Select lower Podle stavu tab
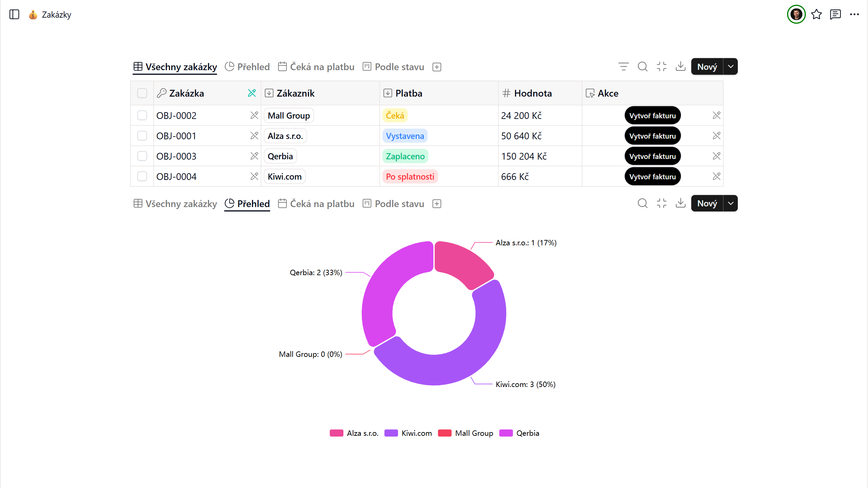The image size is (868, 488). pos(393,204)
